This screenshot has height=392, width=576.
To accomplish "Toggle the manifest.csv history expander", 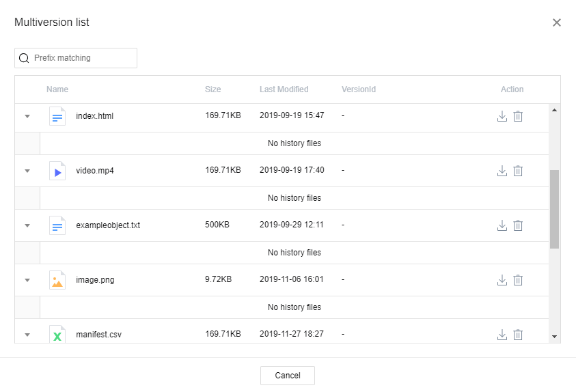I will click(x=27, y=335).
